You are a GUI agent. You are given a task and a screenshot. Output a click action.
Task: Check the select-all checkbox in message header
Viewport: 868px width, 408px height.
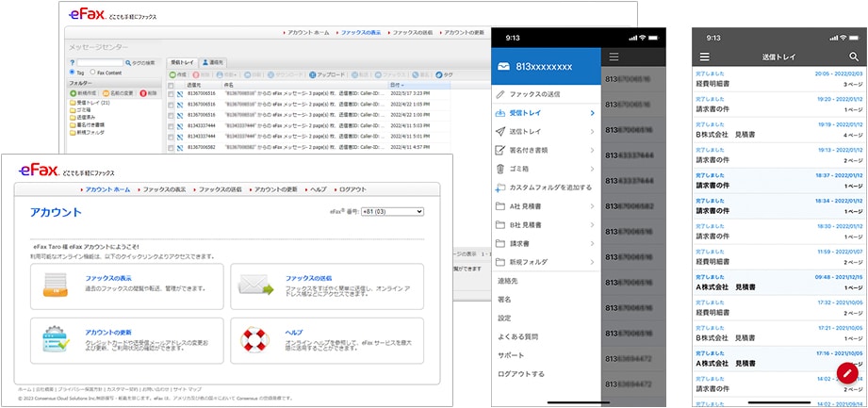pyautogui.click(x=171, y=84)
